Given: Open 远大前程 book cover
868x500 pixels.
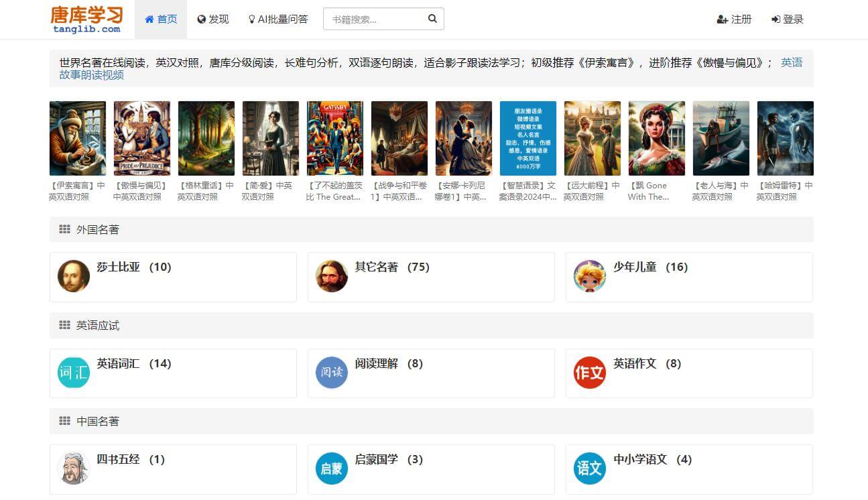Looking at the screenshot, I should pyautogui.click(x=593, y=138).
